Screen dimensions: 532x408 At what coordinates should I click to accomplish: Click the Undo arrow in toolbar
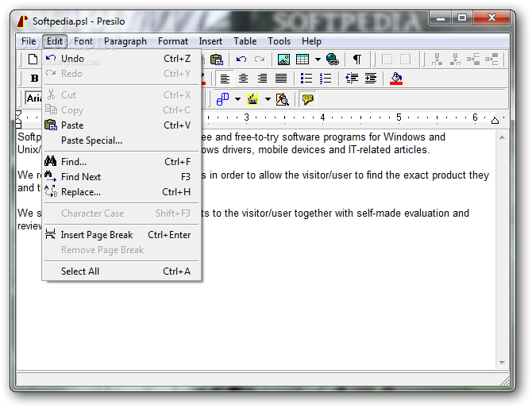241,60
